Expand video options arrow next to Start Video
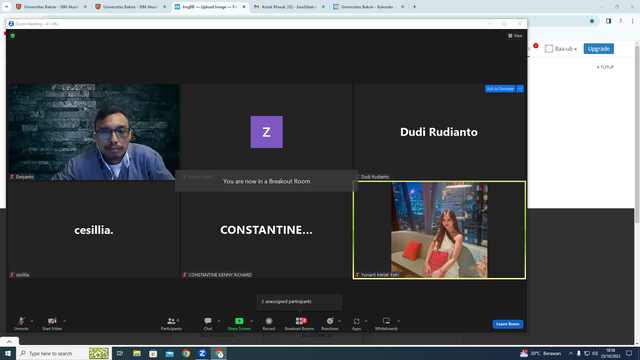 point(64,321)
